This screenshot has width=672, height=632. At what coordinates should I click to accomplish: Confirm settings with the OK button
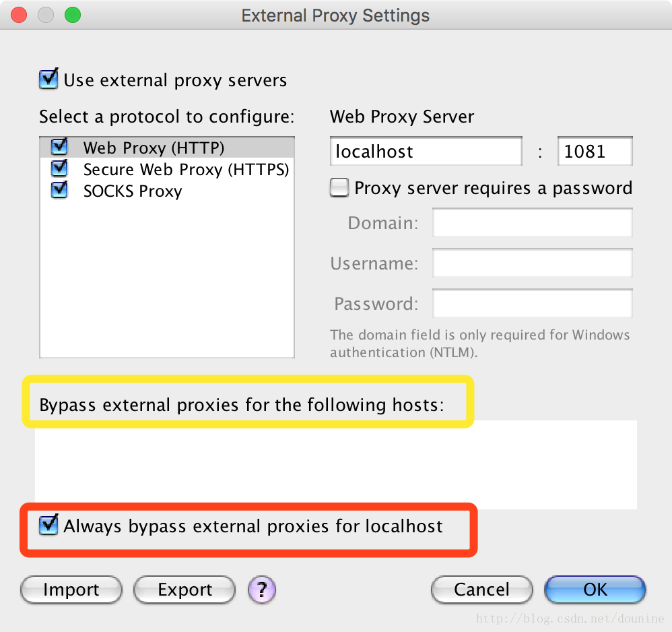pyautogui.click(x=595, y=590)
